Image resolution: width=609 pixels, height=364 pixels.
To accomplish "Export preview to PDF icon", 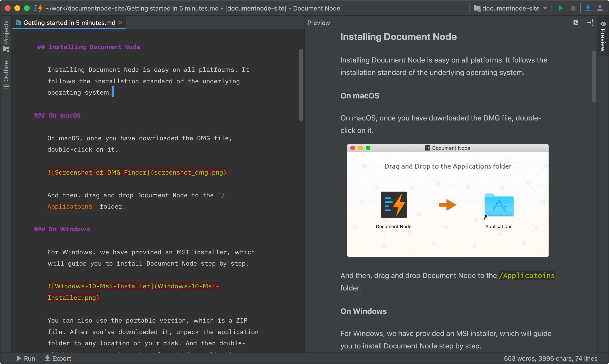I will pos(576,23).
